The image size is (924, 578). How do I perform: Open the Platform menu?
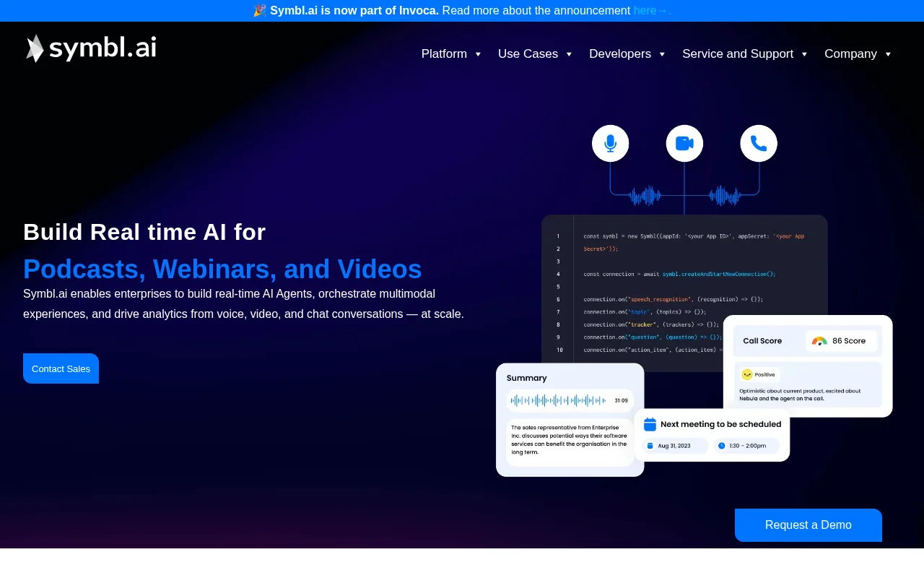coord(444,54)
